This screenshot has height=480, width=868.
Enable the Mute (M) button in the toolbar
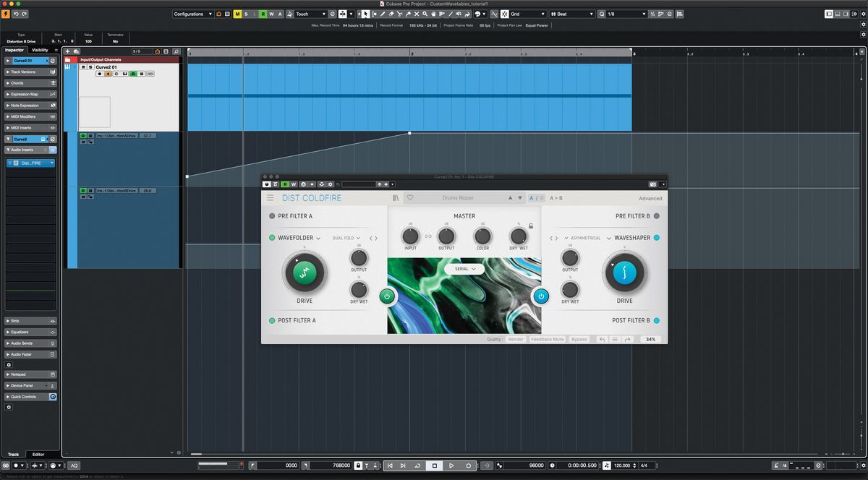pos(236,13)
